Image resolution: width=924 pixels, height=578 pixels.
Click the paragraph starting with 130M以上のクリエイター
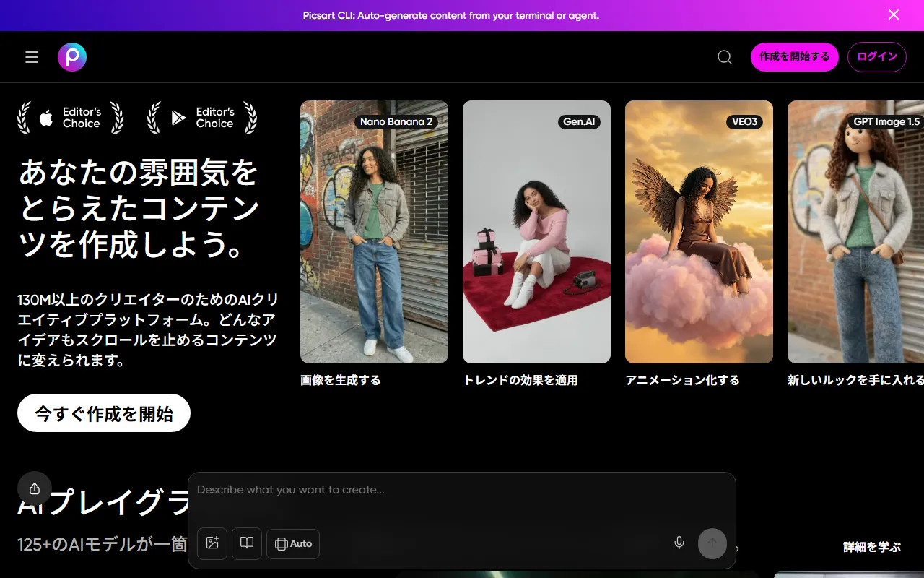(x=148, y=329)
